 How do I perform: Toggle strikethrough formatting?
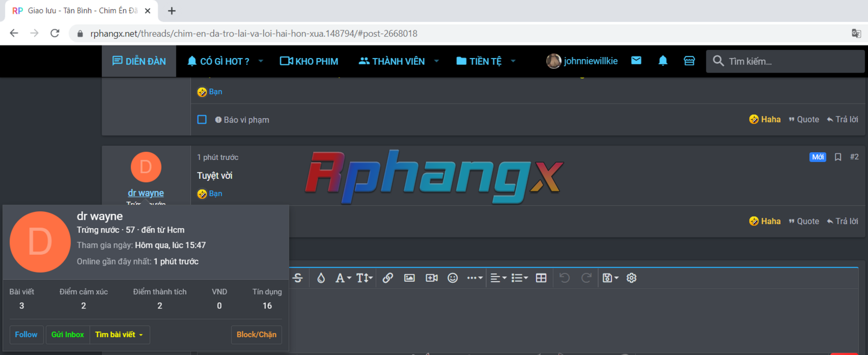click(298, 278)
